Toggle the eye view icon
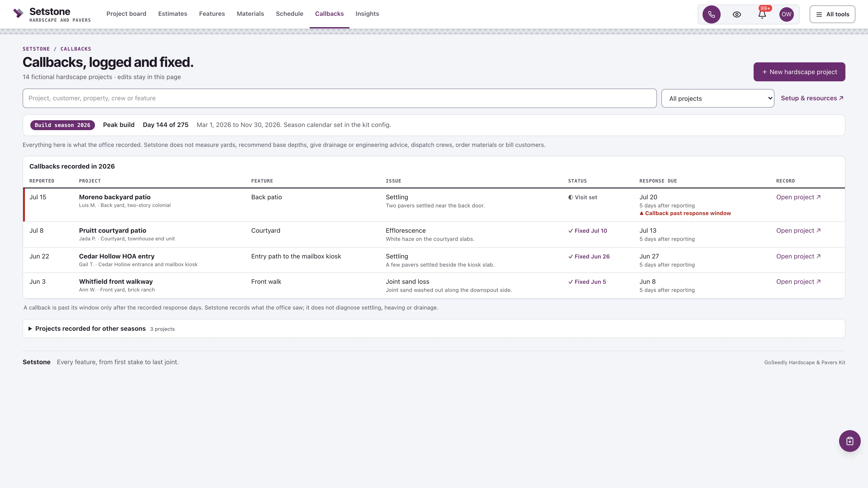 737,14
